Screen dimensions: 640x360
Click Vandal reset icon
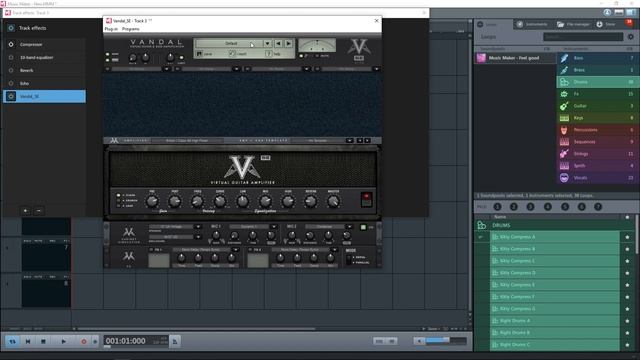[x=232, y=53]
